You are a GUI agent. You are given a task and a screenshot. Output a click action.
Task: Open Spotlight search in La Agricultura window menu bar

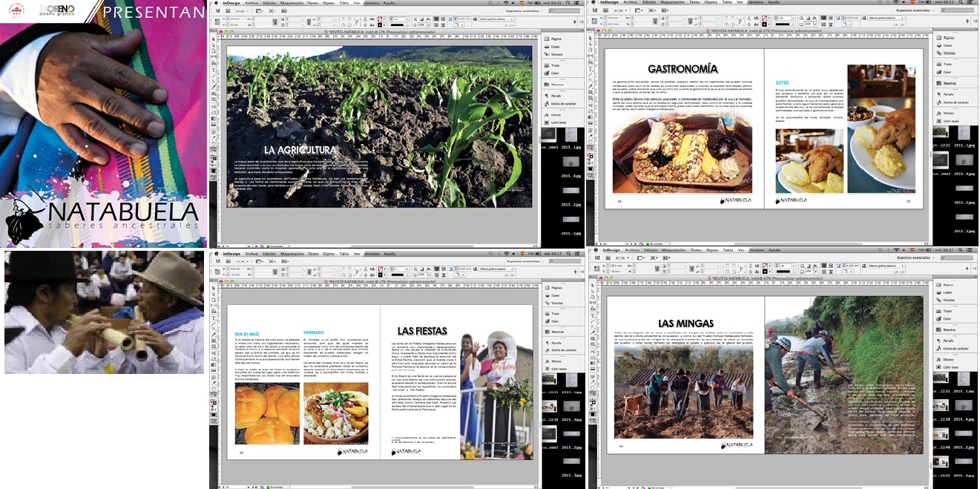point(568,3)
